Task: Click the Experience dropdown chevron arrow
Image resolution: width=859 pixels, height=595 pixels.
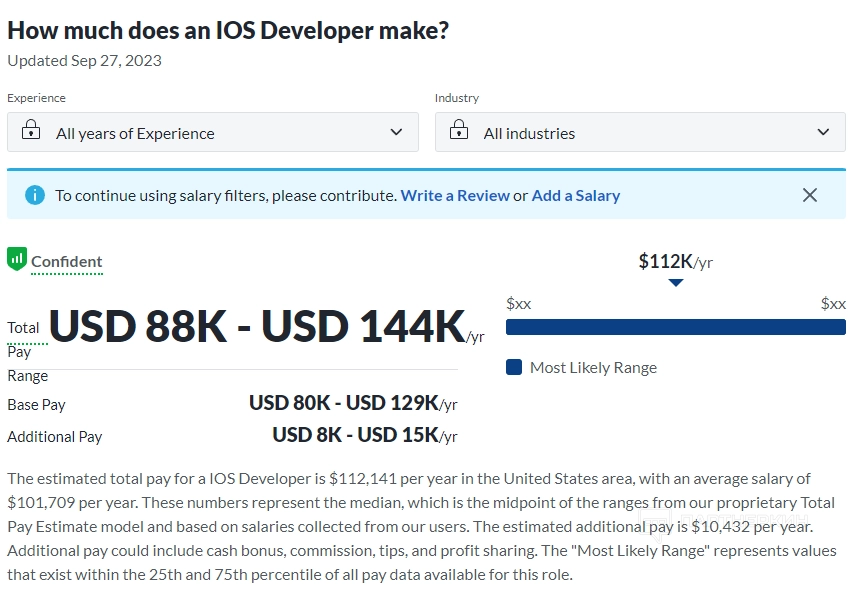Action: [x=396, y=132]
